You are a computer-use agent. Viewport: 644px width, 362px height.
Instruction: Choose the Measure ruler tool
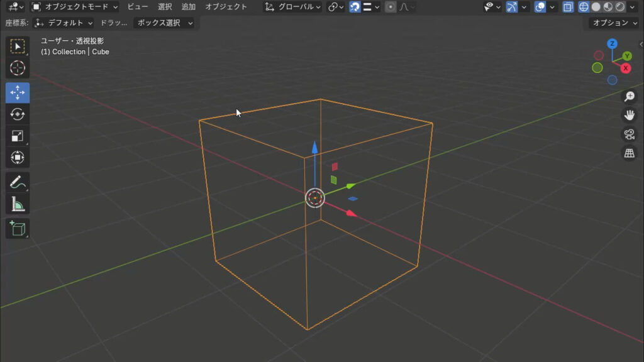point(17,204)
